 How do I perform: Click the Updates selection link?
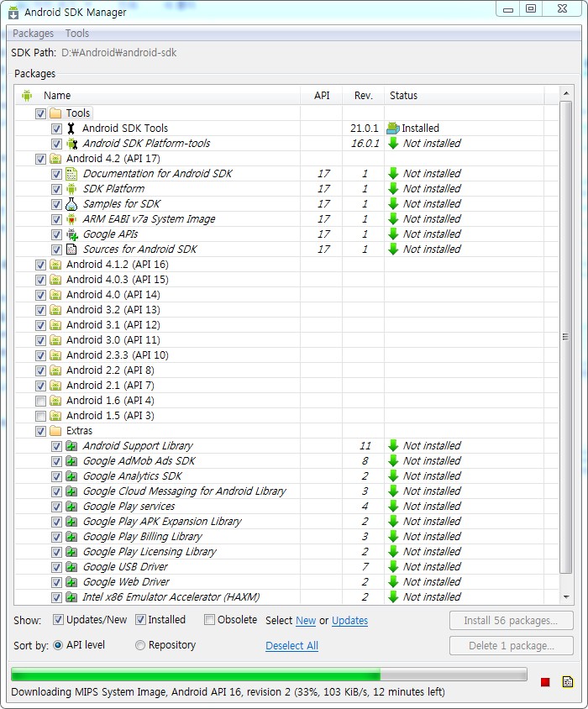(349, 620)
